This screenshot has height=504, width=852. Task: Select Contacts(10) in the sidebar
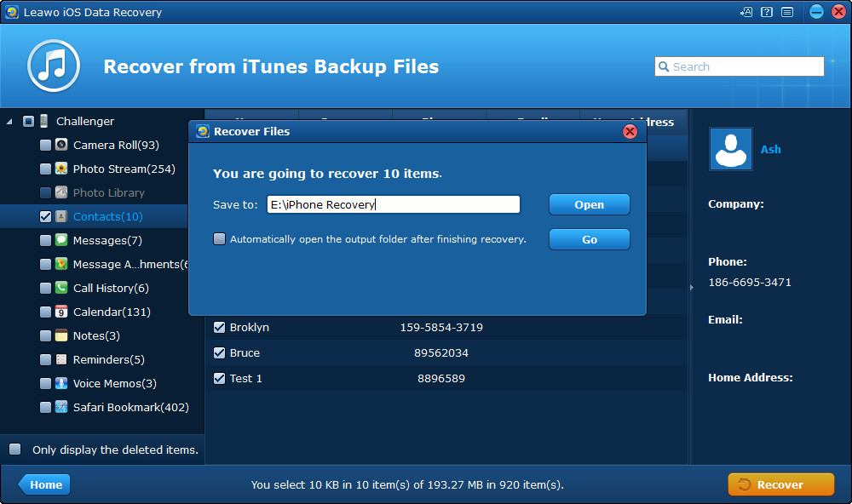tap(107, 217)
